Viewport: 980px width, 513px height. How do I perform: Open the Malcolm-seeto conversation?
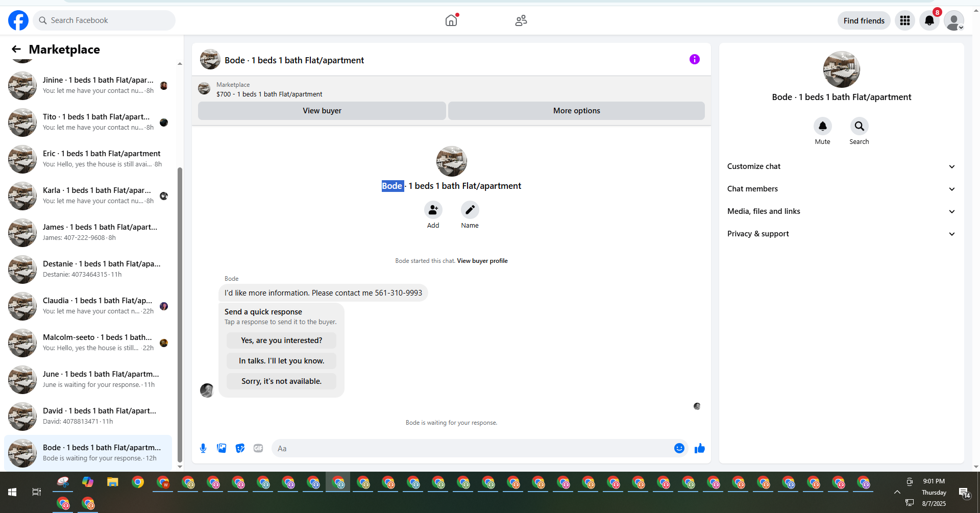[x=88, y=343]
